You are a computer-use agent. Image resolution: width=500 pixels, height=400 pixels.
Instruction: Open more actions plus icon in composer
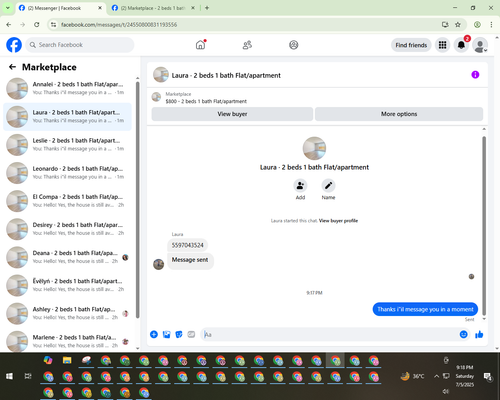tap(154, 334)
